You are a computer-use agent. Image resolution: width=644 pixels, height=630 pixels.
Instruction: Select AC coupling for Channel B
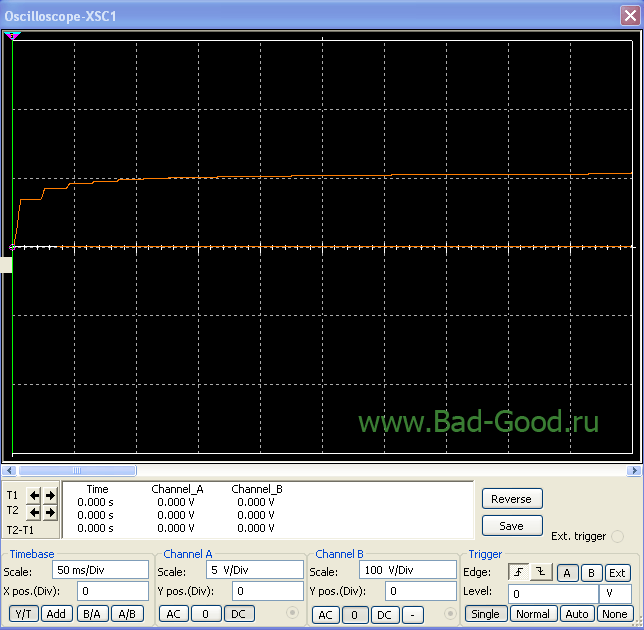(x=326, y=614)
